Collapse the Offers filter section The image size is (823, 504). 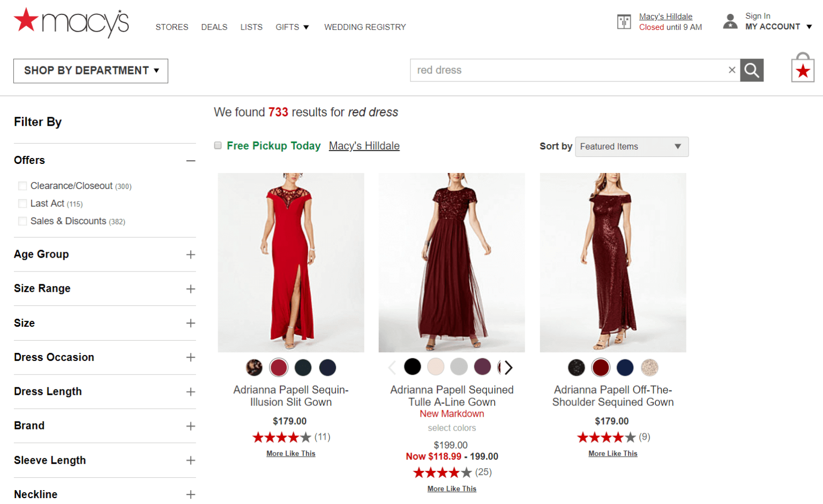click(x=191, y=160)
